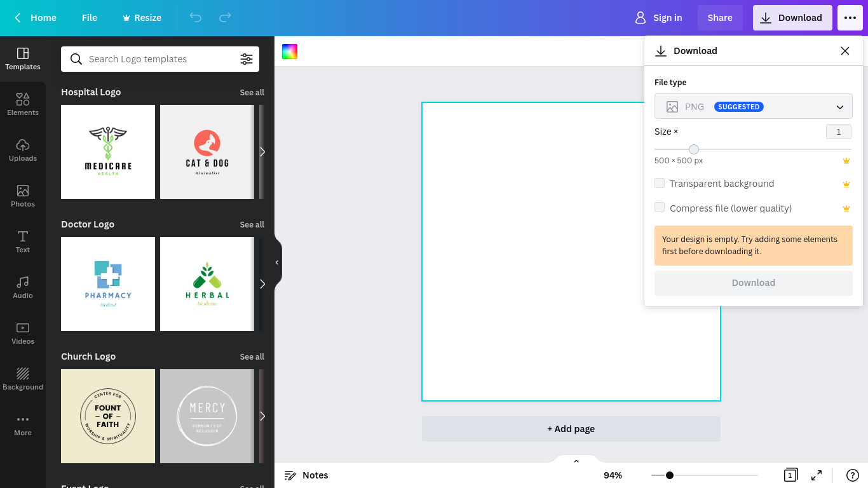
Task: Click the redo arrow icon
Action: click(x=225, y=18)
